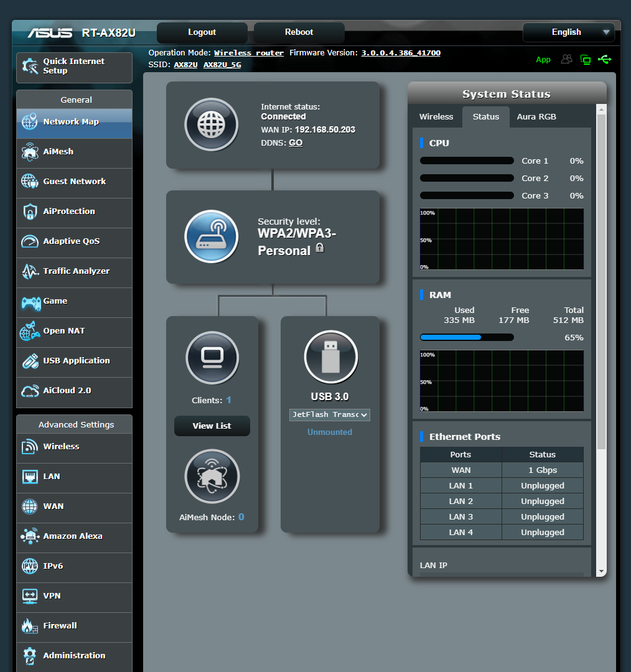631x672 pixels.
Task: Click the Wireless signal icon in Advanced Settings
Action: pos(30,447)
